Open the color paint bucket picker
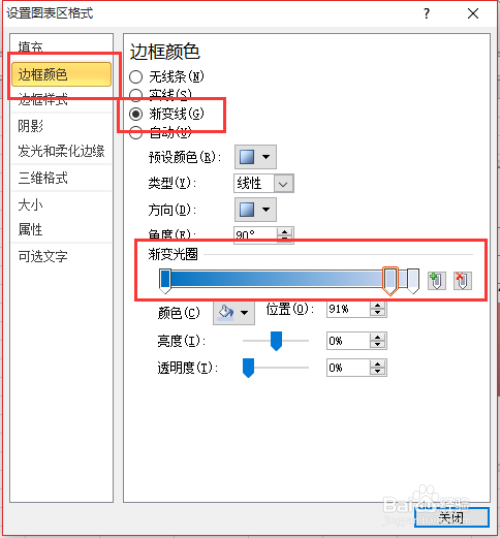The image size is (500, 538). point(234,313)
